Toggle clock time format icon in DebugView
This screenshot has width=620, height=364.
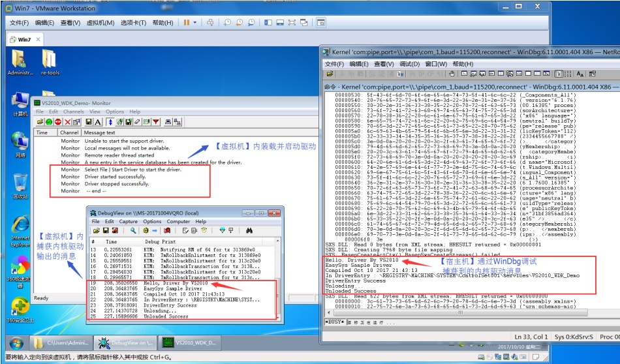(204, 230)
